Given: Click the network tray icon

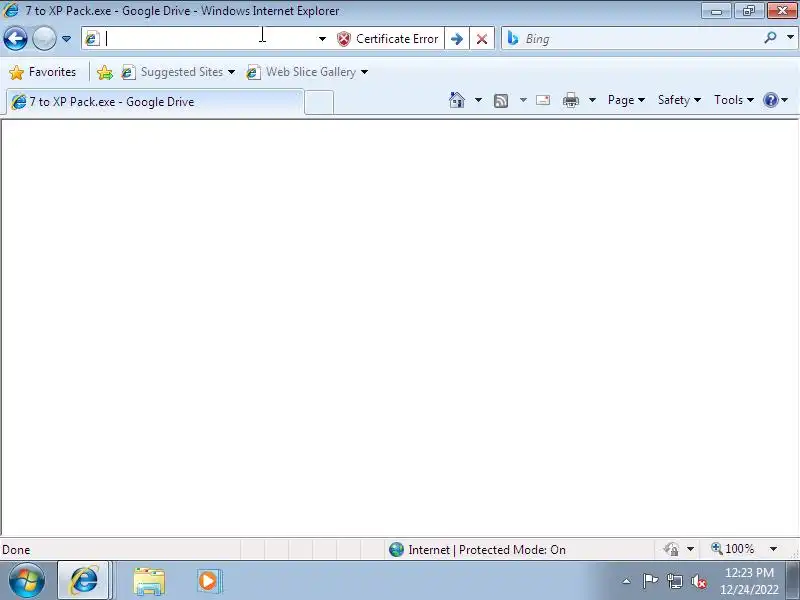Looking at the screenshot, I should 674,581.
